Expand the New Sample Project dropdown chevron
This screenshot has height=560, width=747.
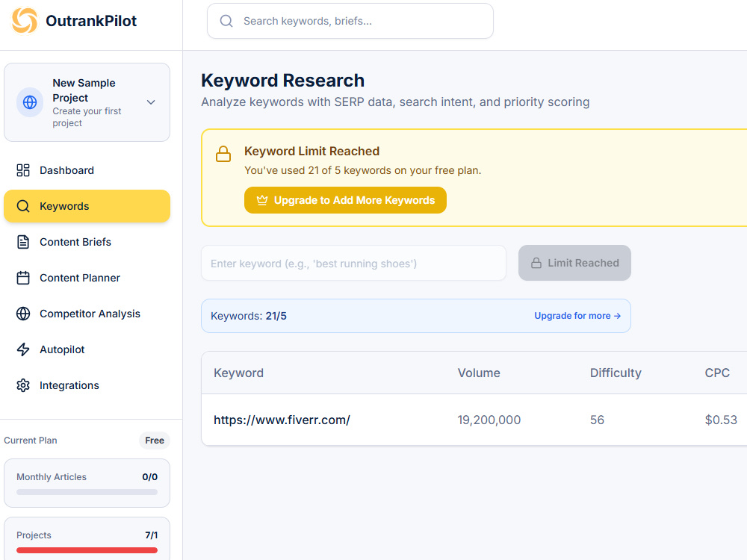[x=151, y=102]
